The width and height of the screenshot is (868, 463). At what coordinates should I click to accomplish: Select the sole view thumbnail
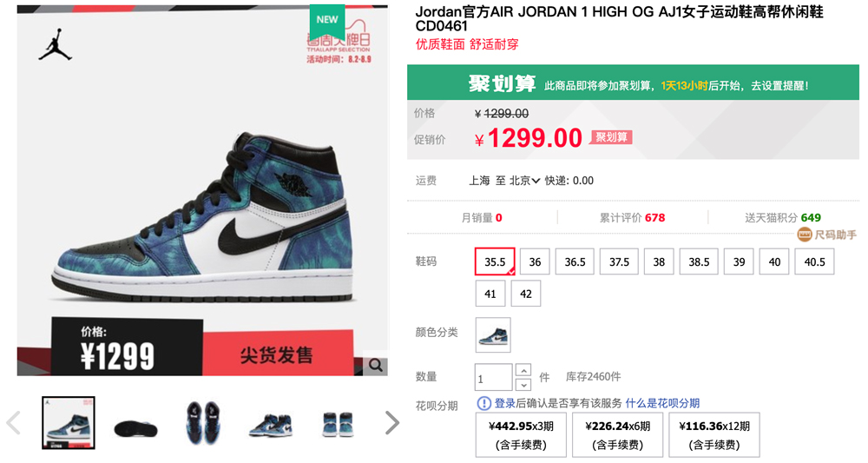(x=135, y=423)
